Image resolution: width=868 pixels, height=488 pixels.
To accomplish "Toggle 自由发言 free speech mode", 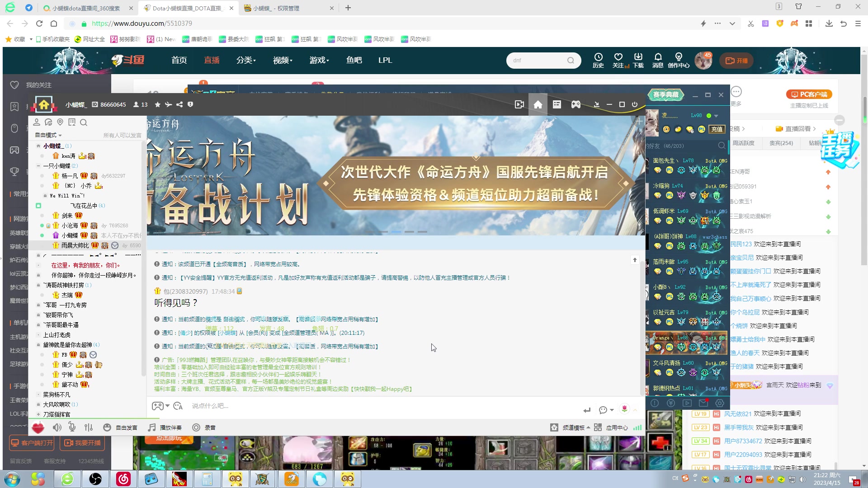I will (x=120, y=427).
